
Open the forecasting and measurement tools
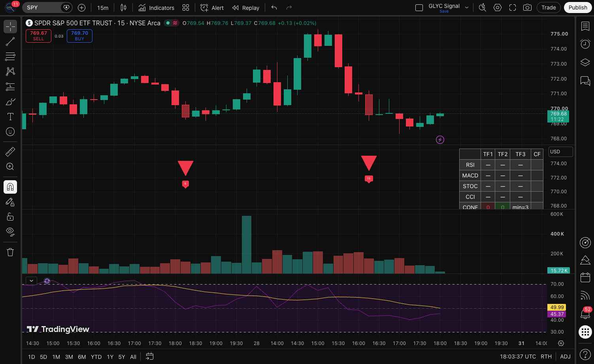pyautogui.click(x=10, y=87)
